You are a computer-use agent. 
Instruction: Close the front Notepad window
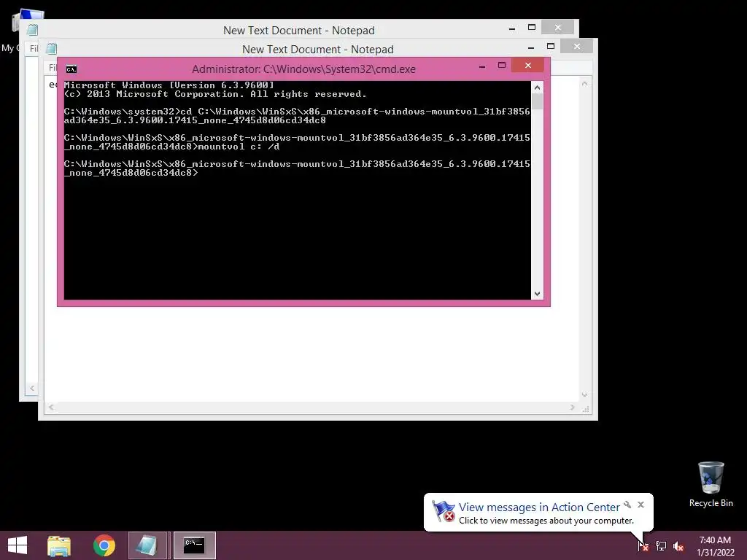pyautogui.click(x=577, y=46)
